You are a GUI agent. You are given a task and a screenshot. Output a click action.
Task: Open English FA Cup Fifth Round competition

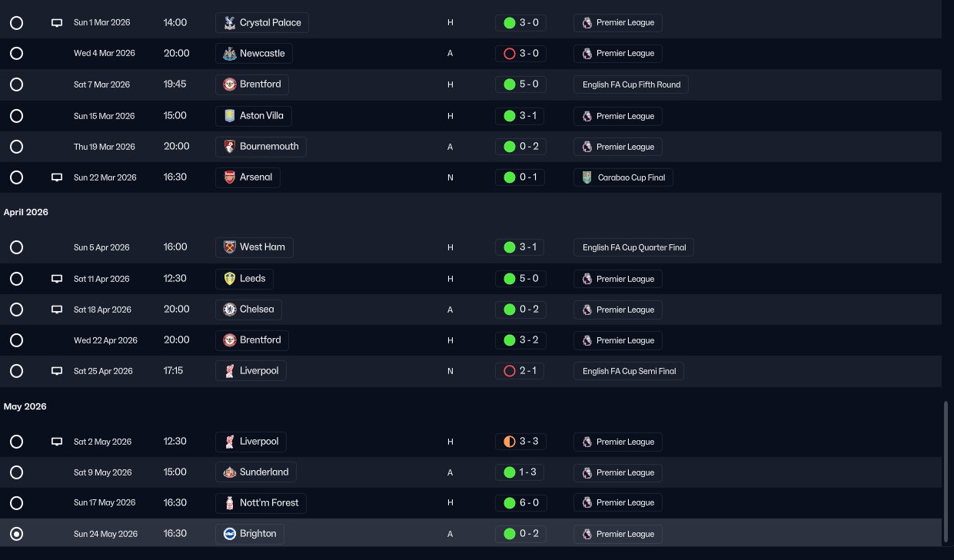click(x=631, y=84)
